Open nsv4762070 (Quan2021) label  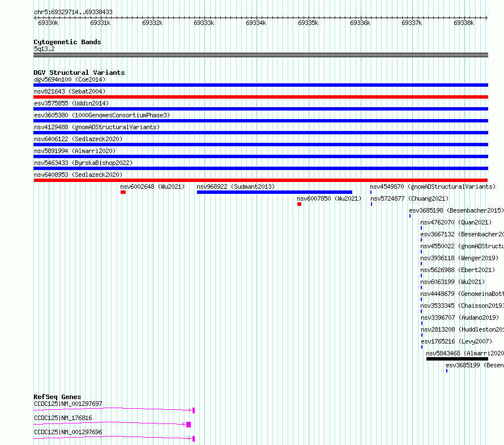point(456,222)
